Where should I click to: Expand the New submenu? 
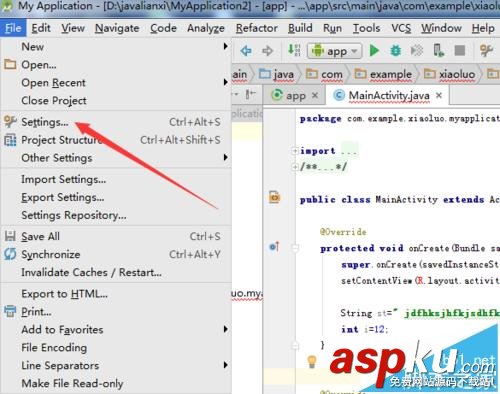pos(116,47)
